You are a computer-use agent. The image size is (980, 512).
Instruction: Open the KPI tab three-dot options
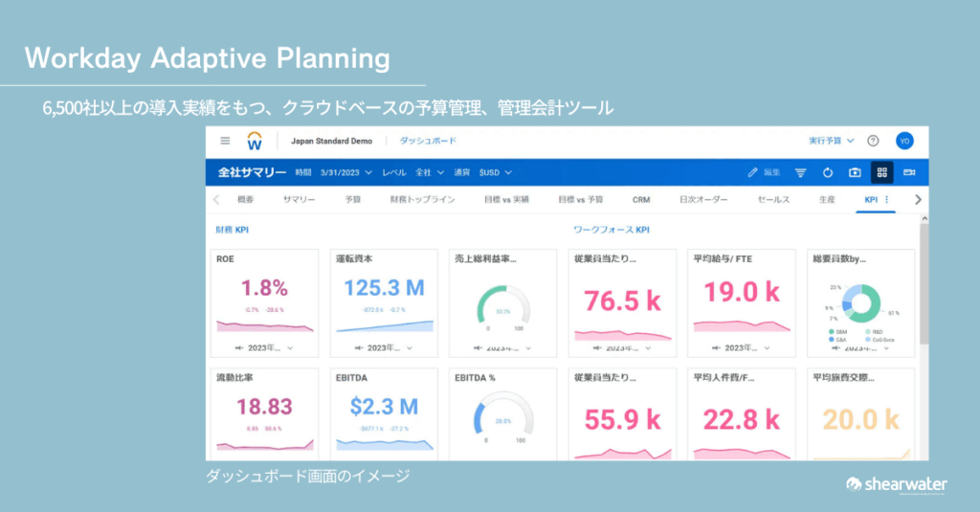[x=887, y=199]
